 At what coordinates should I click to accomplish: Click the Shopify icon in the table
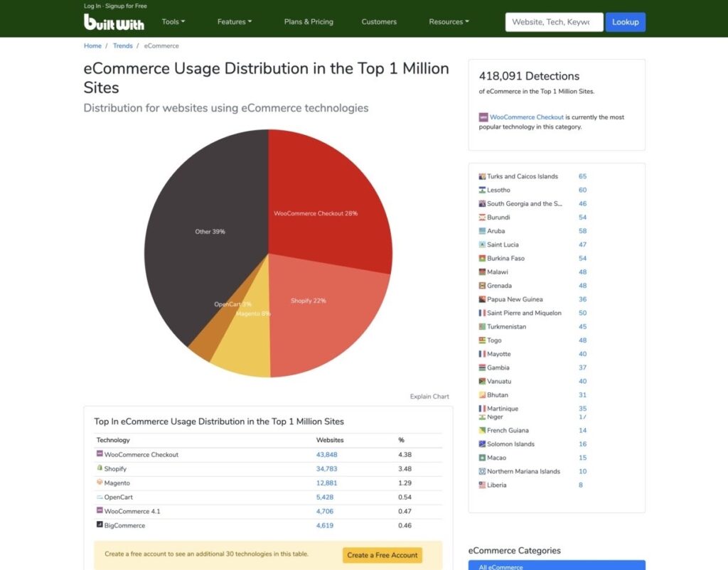(x=100, y=468)
